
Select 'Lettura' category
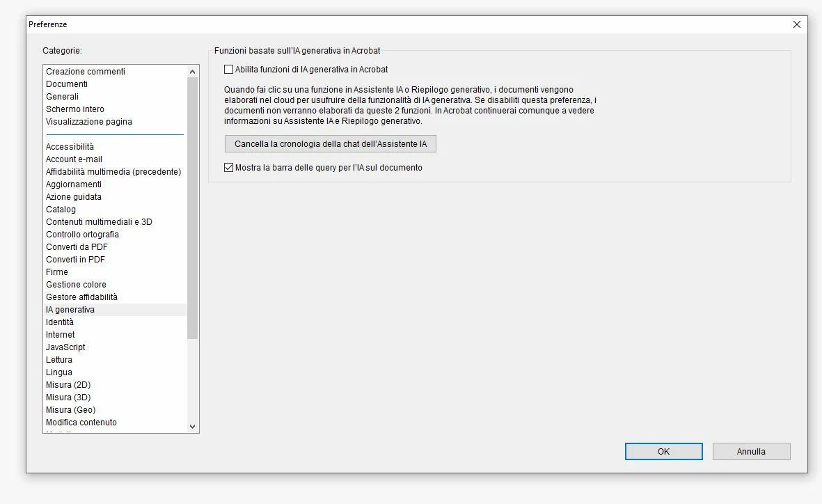coord(58,360)
